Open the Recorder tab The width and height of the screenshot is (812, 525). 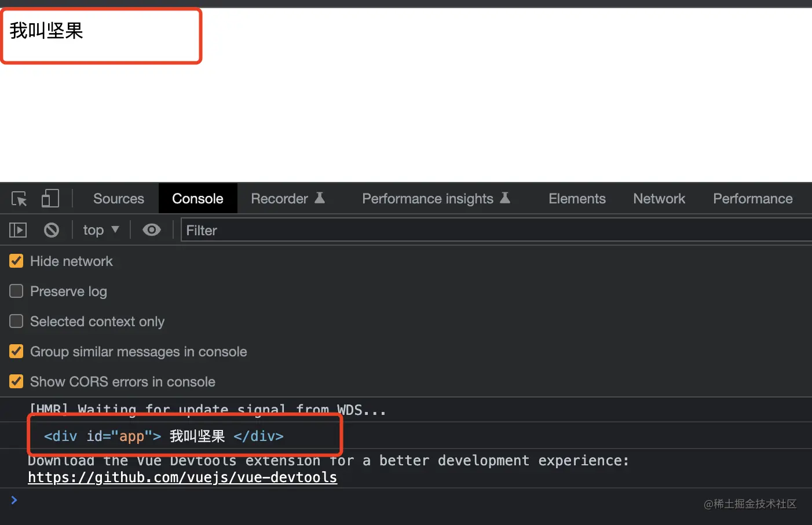tap(288, 199)
